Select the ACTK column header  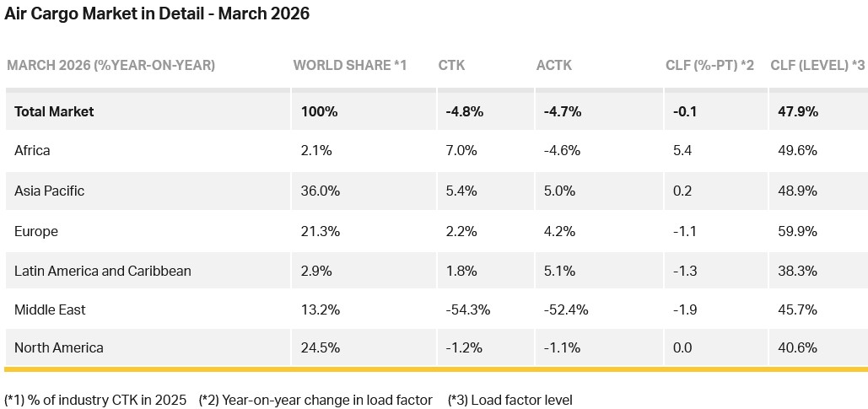554,65
